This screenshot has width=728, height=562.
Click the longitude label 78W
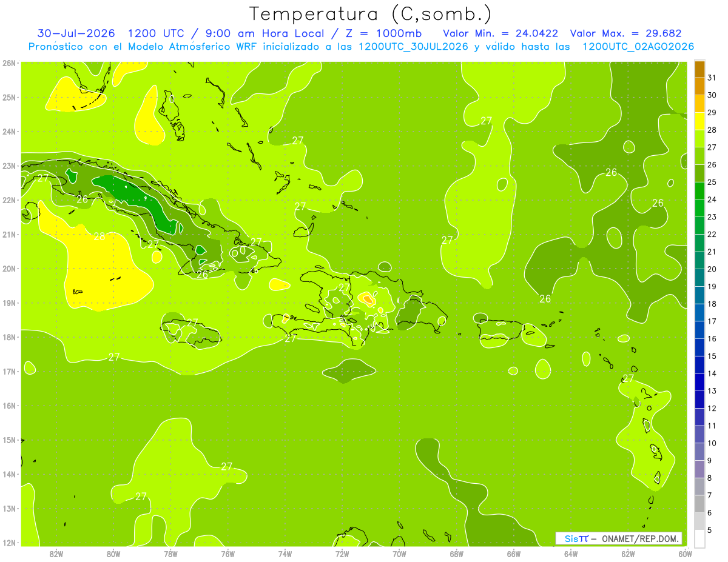170,554
